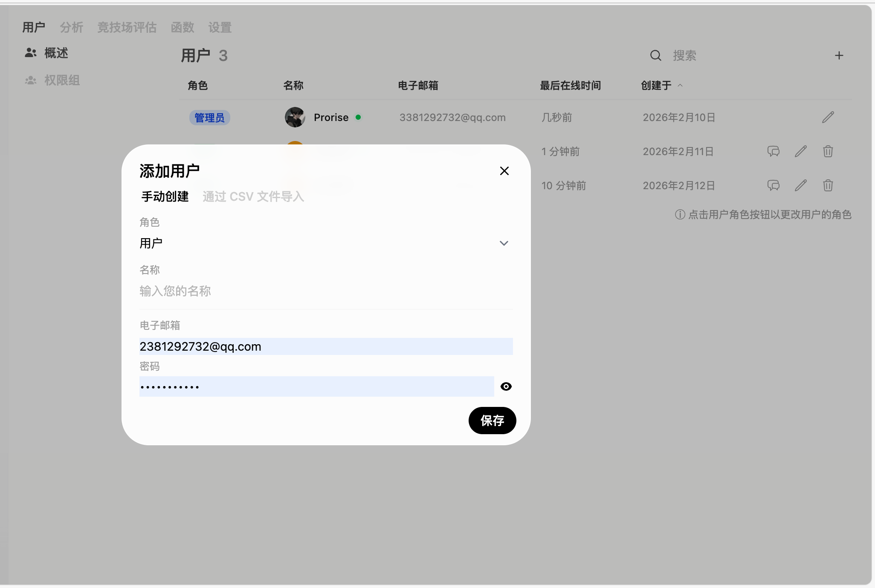Delete the user created 2026年2月11日
This screenshot has width=875, height=588.
coord(828,151)
